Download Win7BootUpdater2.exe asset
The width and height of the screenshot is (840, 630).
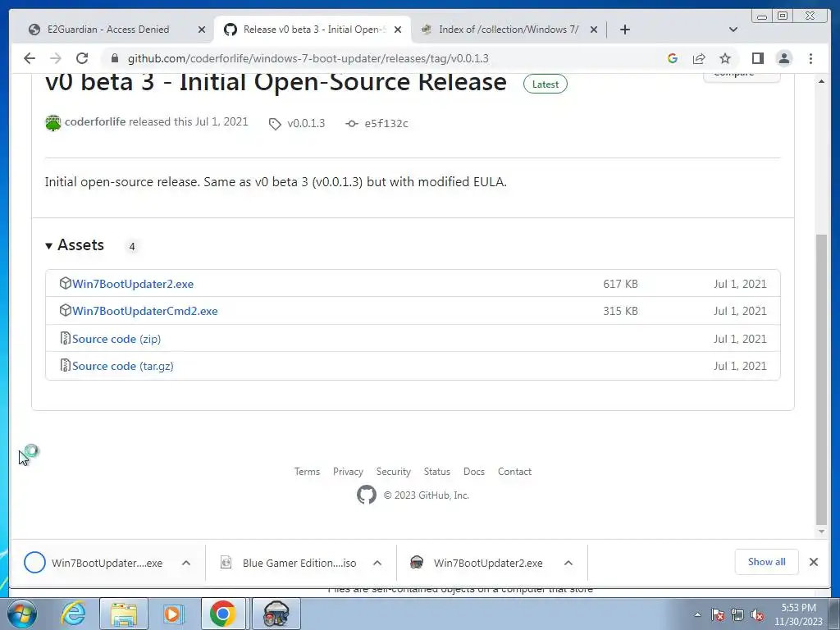pos(133,284)
